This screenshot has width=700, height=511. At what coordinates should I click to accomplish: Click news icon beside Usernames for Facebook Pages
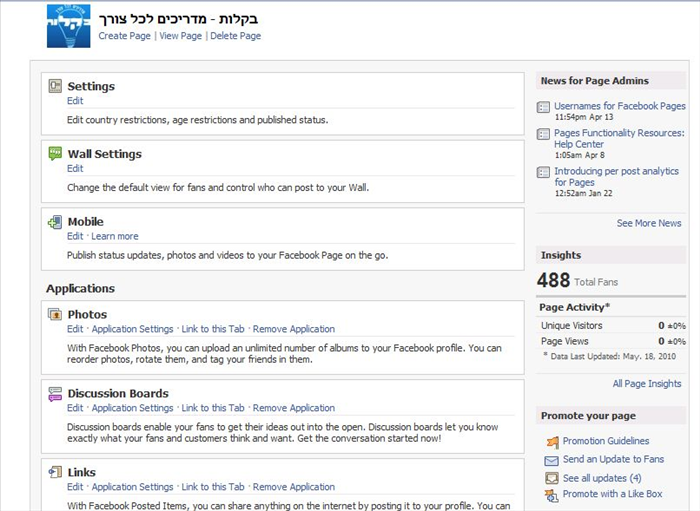point(543,107)
